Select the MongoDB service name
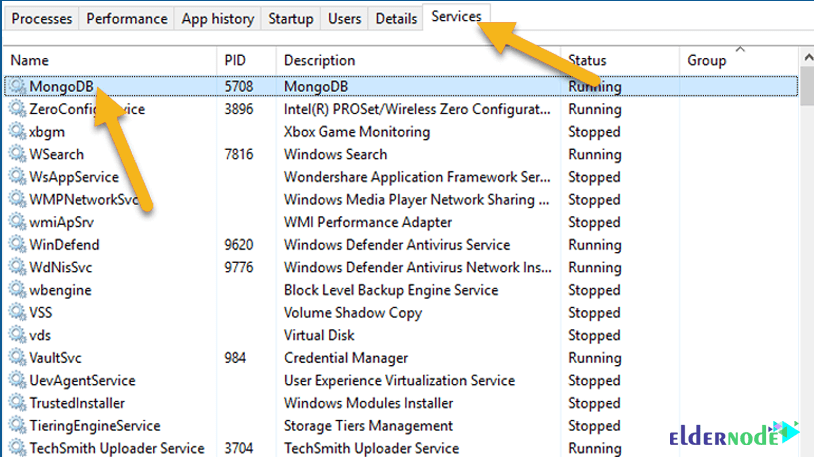 pyautogui.click(x=61, y=86)
